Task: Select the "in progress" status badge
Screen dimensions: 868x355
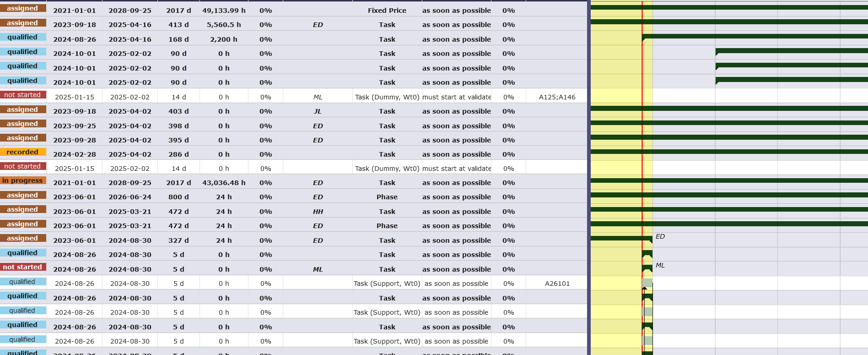Action: click(22, 180)
